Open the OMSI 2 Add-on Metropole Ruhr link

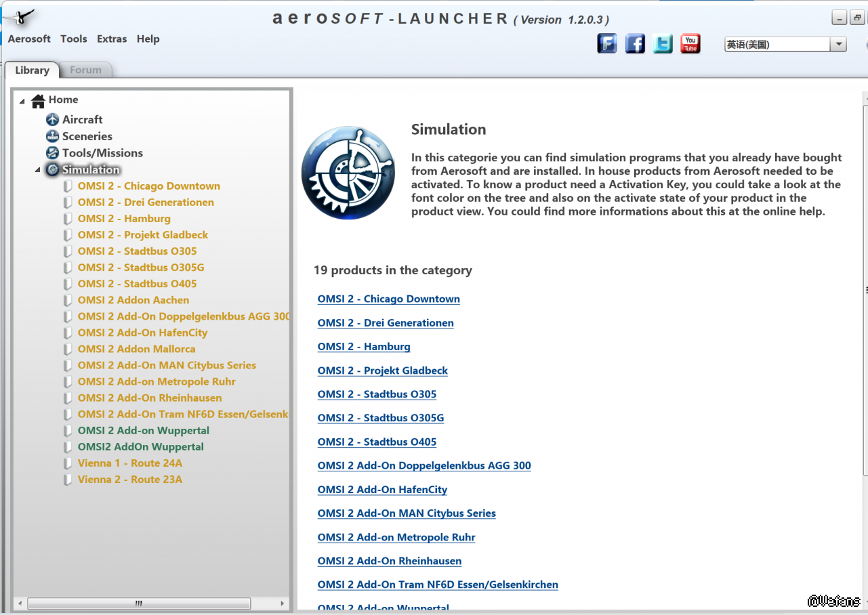pyautogui.click(x=396, y=538)
